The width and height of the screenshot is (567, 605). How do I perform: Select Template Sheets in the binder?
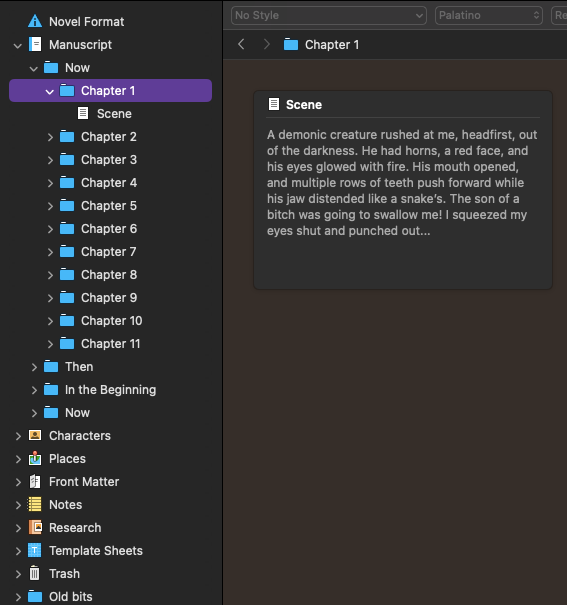pyautogui.click(x=96, y=551)
